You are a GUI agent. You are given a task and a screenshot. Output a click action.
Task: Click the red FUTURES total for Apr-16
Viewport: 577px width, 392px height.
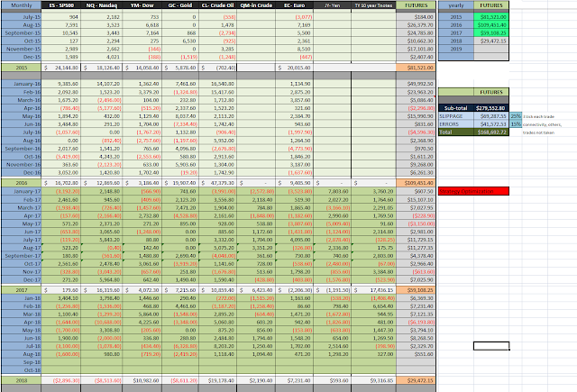tap(416, 108)
